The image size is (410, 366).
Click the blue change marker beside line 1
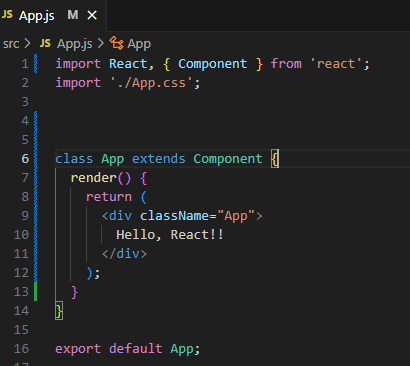[35, 64]
